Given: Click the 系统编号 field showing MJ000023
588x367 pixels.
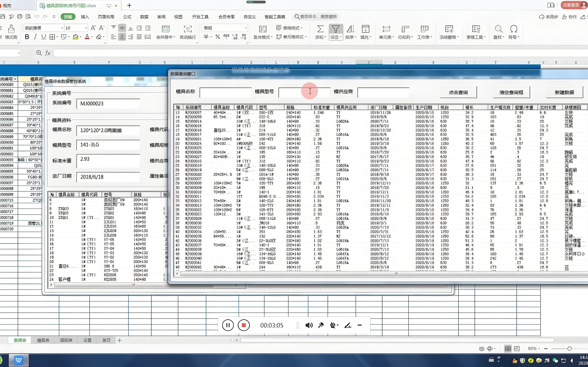Looking at the screenshot, I should (108, 104).
